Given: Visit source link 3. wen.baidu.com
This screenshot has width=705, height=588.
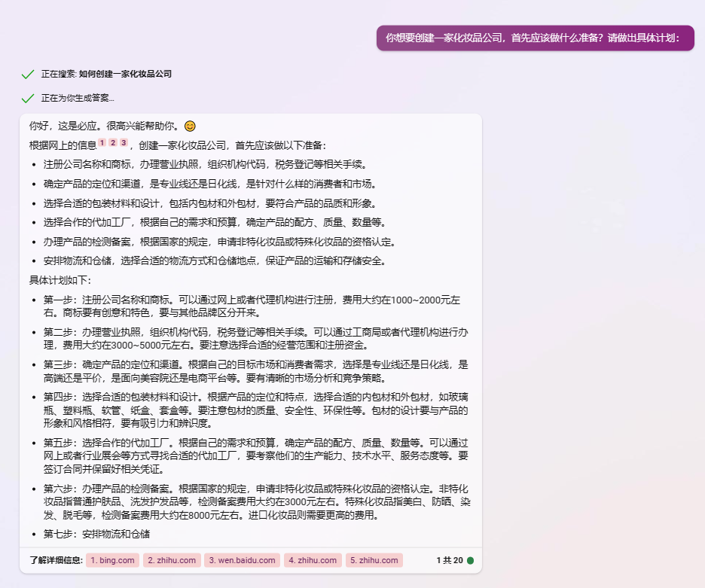Looking at the screenshot, I should pyautogui.click(x=242, y=560).
